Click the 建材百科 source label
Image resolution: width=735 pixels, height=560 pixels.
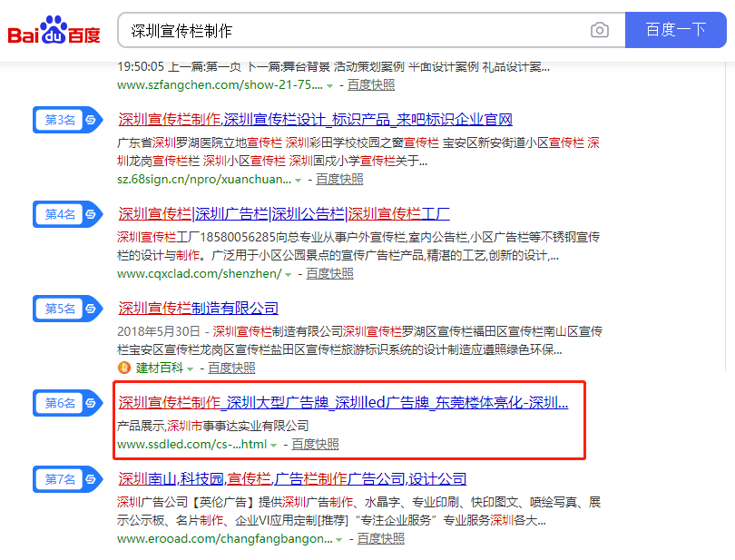pyautogui.click(x=160, y=368)
